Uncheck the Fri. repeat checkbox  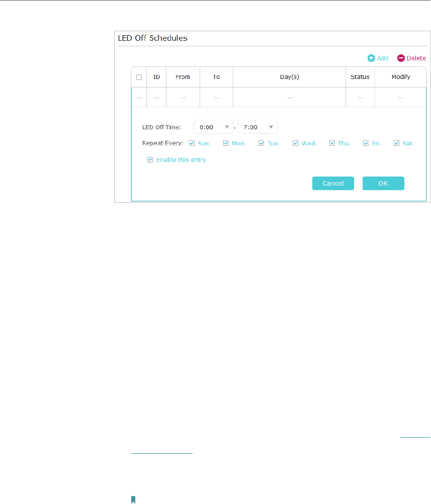click(366, 143)
